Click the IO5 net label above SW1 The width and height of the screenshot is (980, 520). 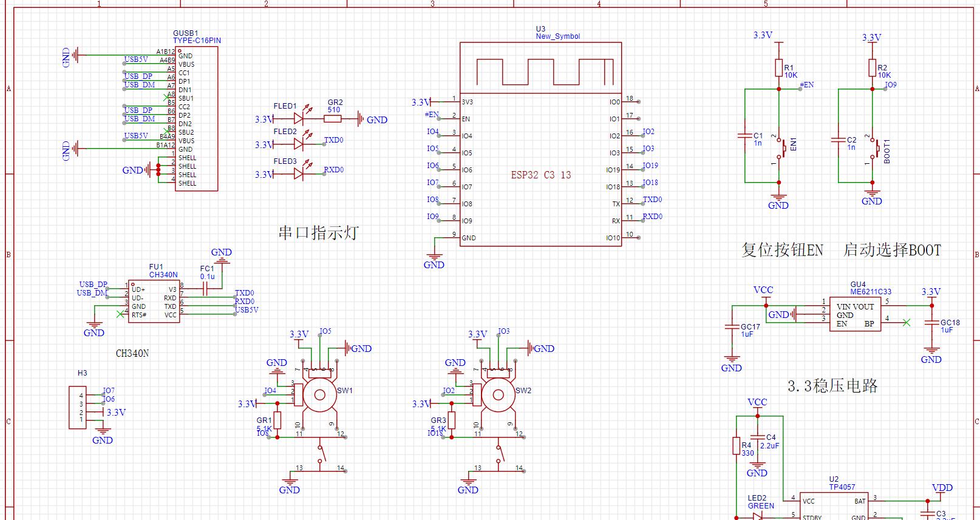[325, 331]
